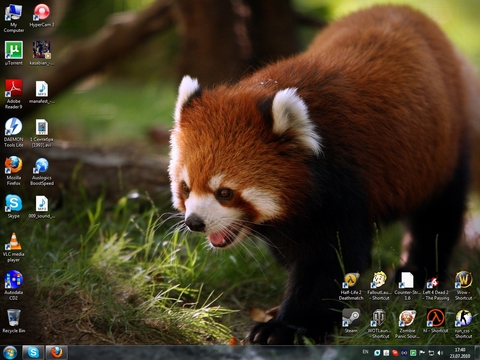
Task: Launch HyperCam 3 from the desktop
Action: [42, 15]
